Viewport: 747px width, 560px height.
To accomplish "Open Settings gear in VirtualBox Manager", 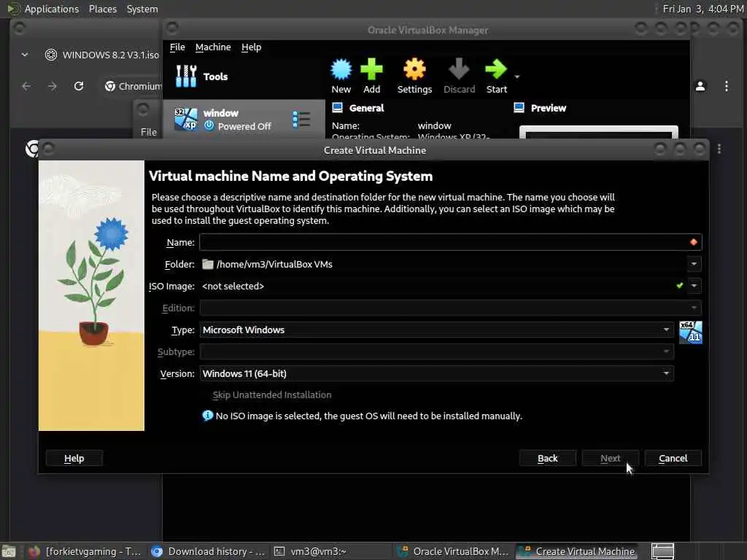I will coord(414,69).
